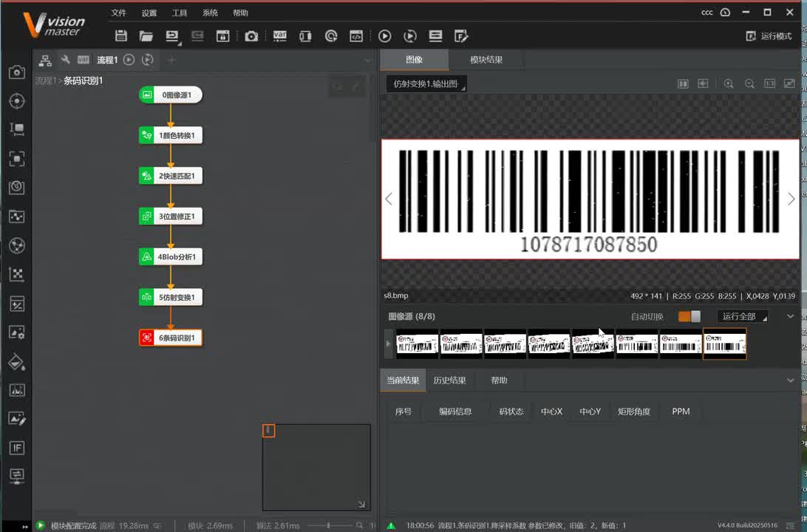
Task: Select the communication sidebar icon at bottom
Action: coord(16,475)
